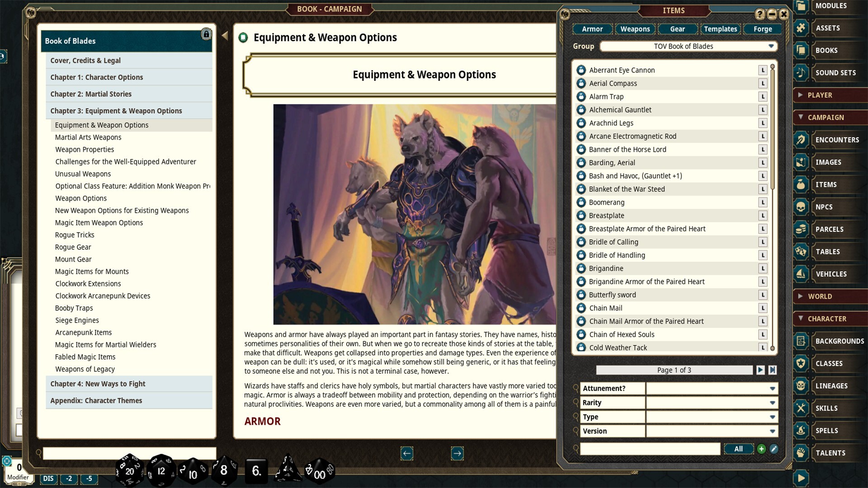Roll the d12 die
The image size is (868, 488).
[x=160, y=470]
